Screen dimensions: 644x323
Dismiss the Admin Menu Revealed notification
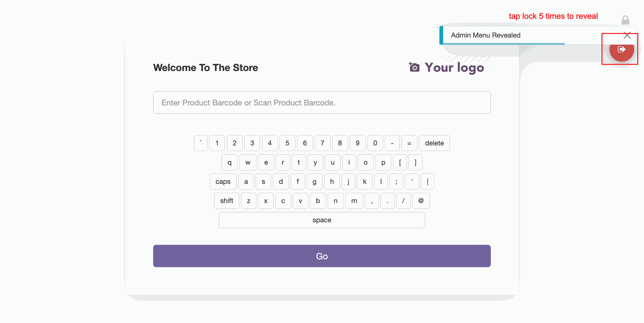[x=627, y=35]
